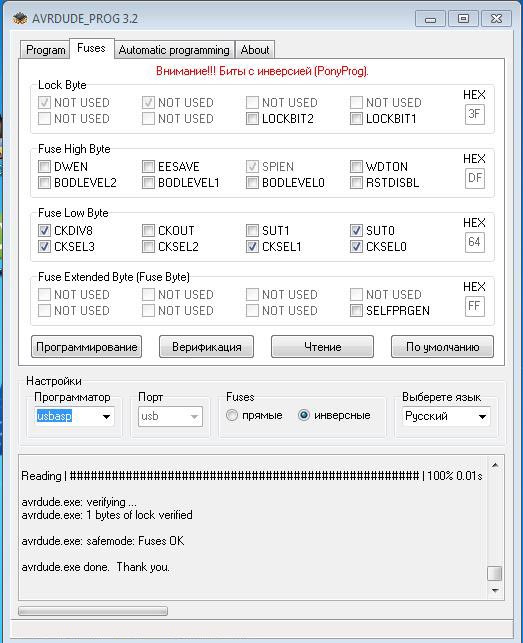Click the Fuse Low Byte HEX field
523x643 pixels.
click(475, 242)
